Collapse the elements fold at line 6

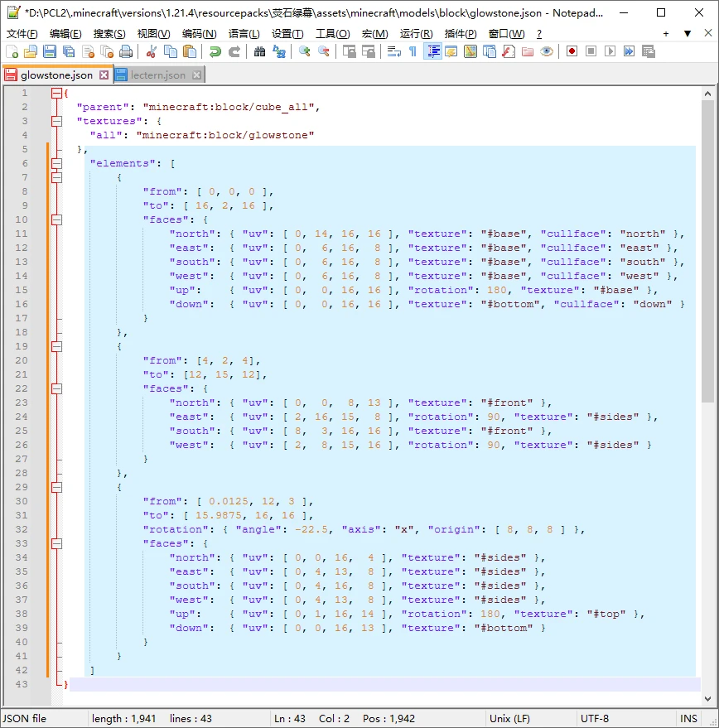point(56,163)
